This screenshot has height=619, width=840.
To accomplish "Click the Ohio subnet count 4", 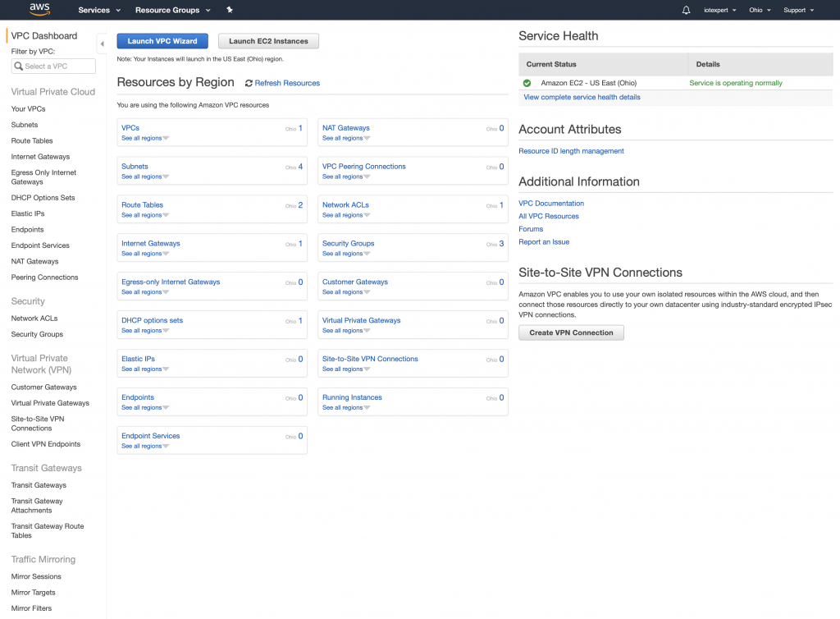I will [300, 167].
